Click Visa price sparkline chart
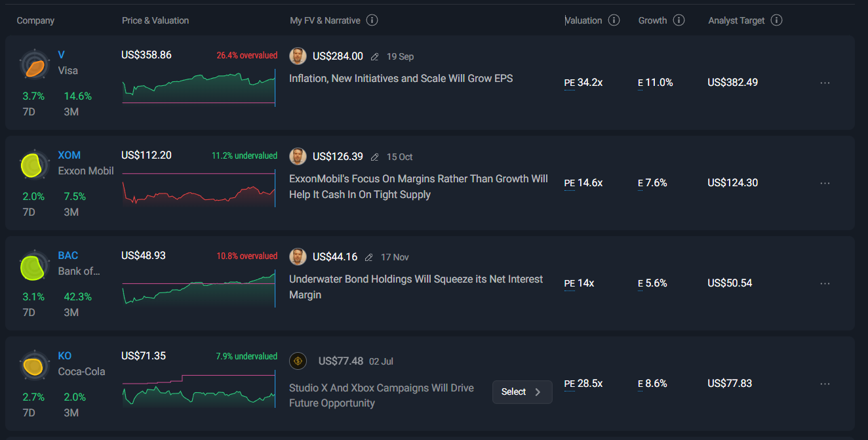 point(199,88)
